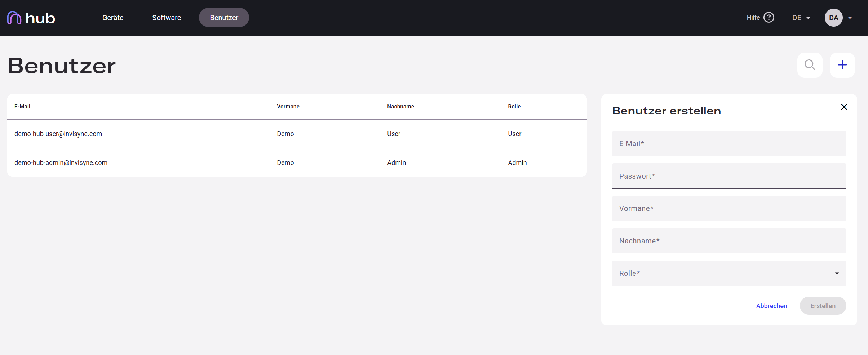Screen dimensions: 868x355
Task: Click the Abbrechen link
Action: (771, 306)
